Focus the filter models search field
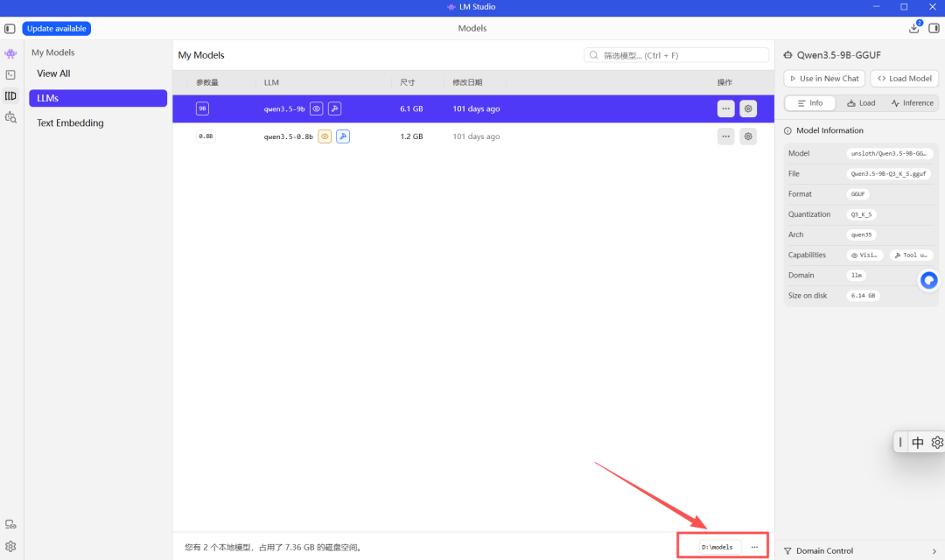This screenshot has height=560, width=945. coord(676,55)
